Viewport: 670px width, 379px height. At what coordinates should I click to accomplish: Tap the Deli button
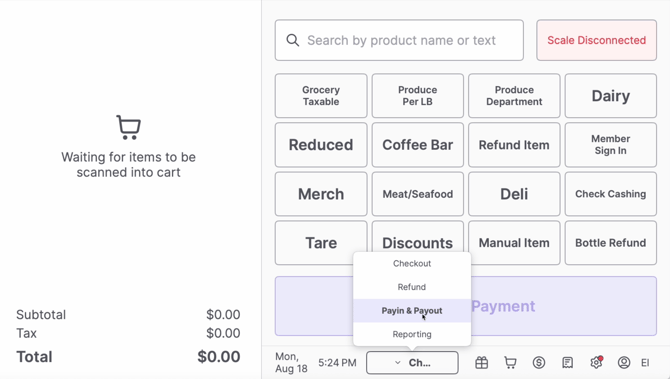pos(514,194)
